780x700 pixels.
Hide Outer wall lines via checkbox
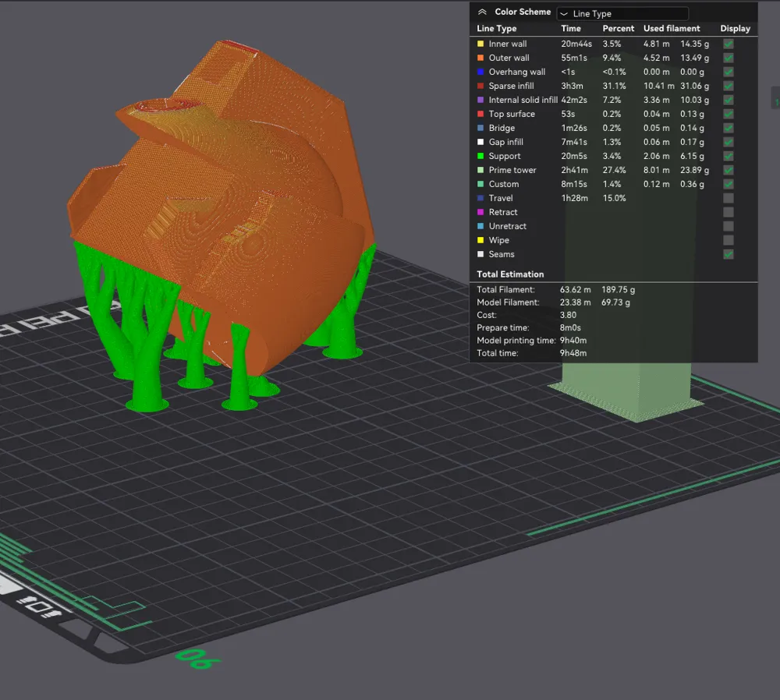(x=728, y=58)
